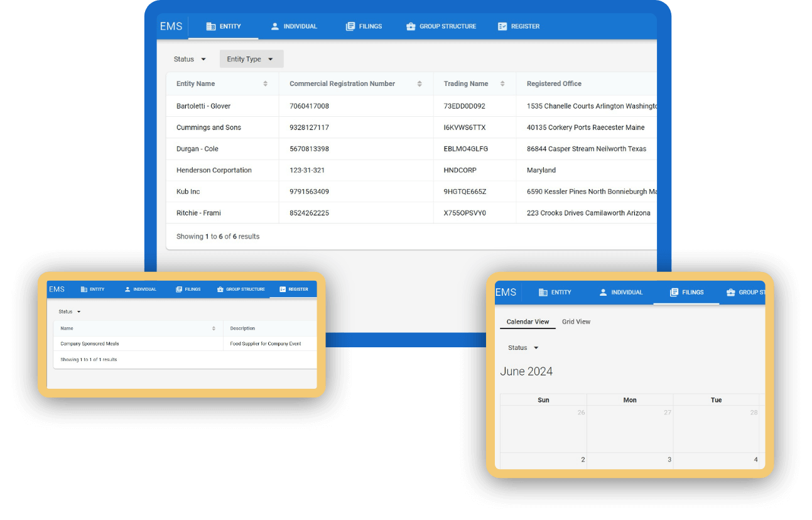
Task: Click sort arrows on Commercial Registration Number column
Action: click(420, 84)
